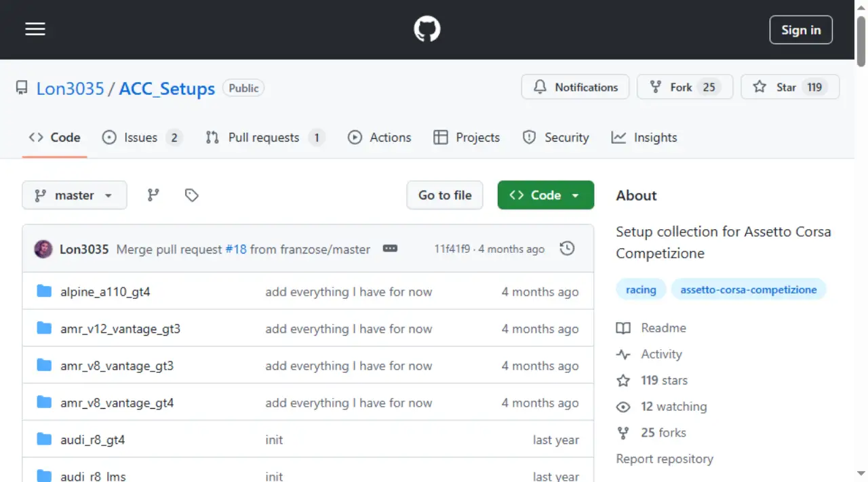Click the audi_r8_gt4 folder icon

click(44, 439)
